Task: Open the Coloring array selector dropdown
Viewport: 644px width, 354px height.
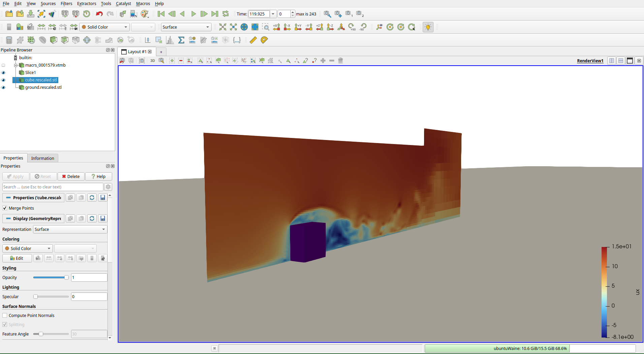Action: [x=75, y=248]
